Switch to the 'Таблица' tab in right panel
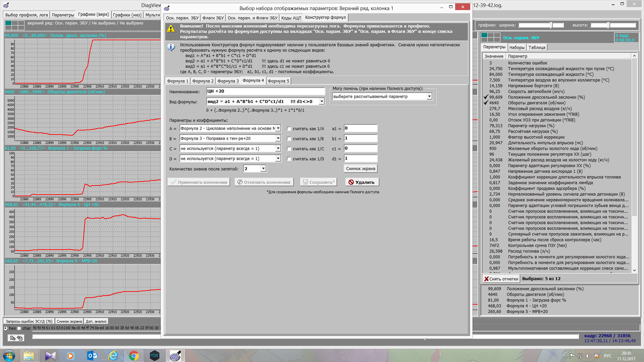This screenshot has width=644, height=362. [537, 47]
